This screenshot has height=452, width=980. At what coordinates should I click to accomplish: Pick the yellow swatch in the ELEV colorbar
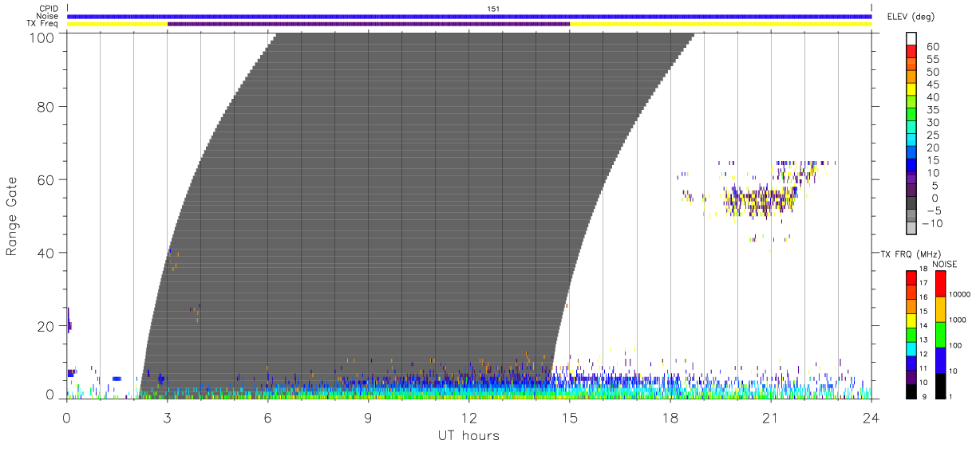[x=911, y=90]
